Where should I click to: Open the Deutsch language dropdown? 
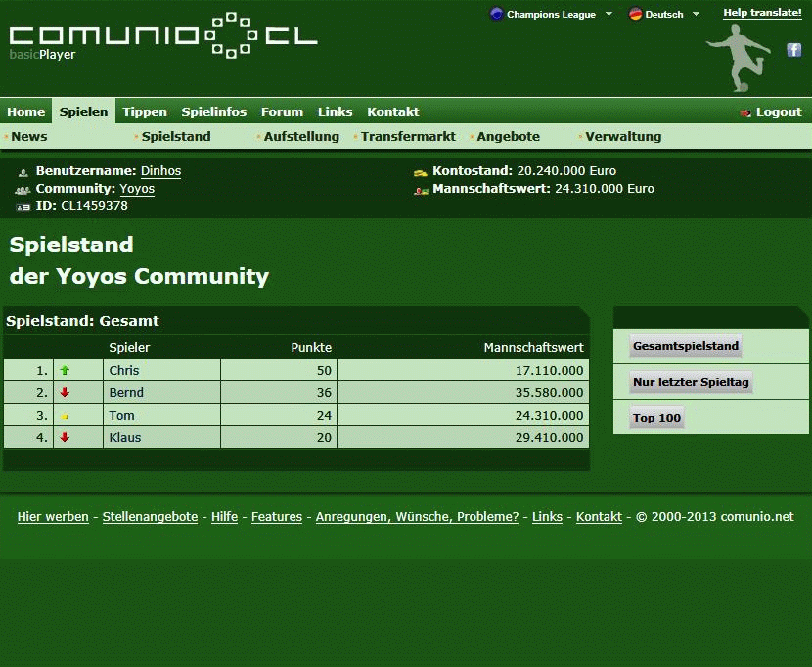coord(664,15)
